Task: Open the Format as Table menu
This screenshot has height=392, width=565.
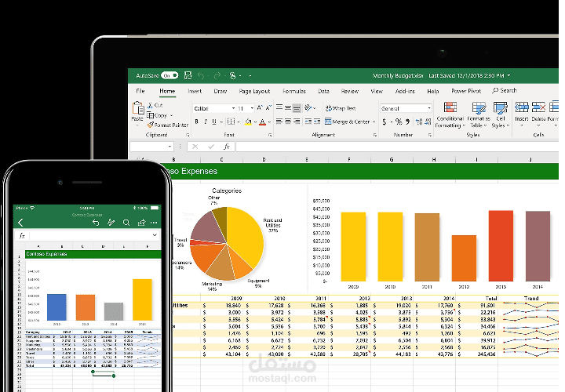Action: 479,115
